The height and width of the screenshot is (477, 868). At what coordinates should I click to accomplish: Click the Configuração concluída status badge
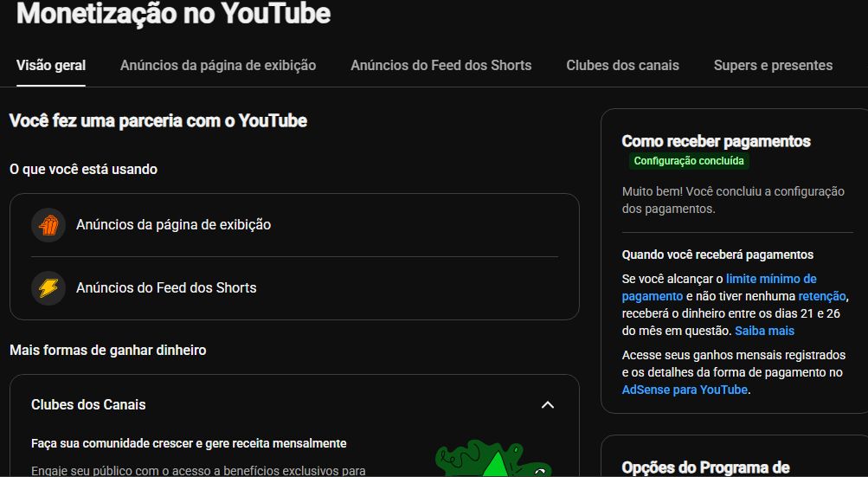[689, 161]
